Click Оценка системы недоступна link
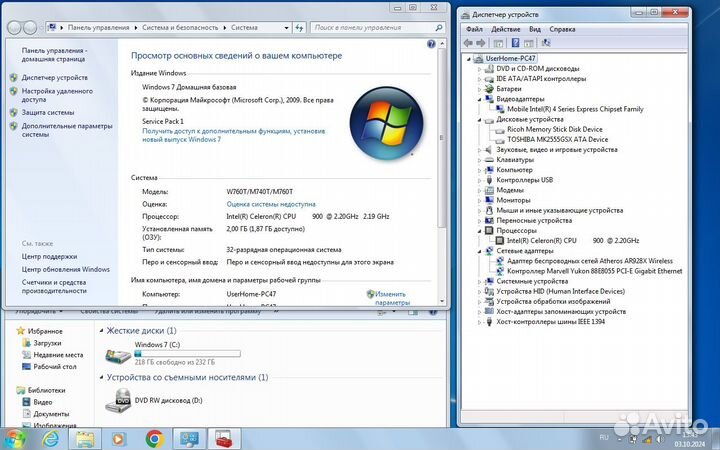This screenshot has height=450, width=720. click(271, 204)
